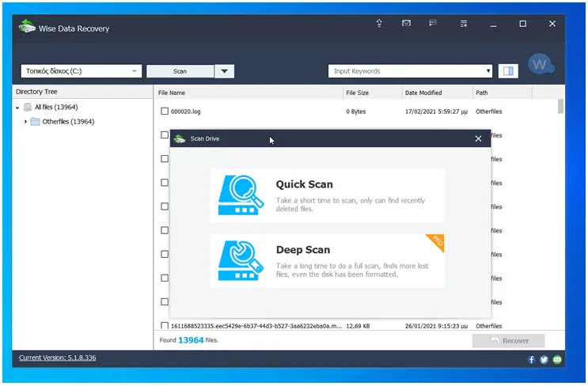Click the upgrade arrow icon in title bar
The width and height of the screenshot is (588, 386).
pyautogui.click(x=379, y=23)
